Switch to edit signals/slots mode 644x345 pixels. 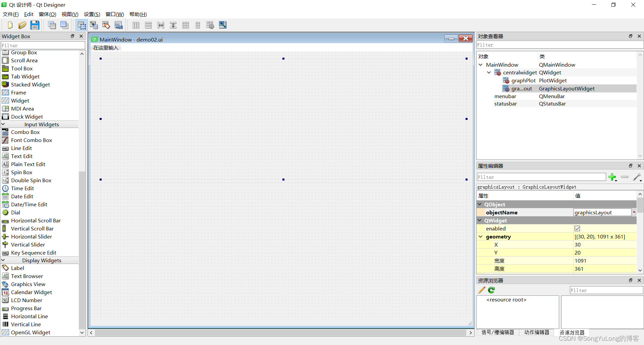click(x=94, y=25)
